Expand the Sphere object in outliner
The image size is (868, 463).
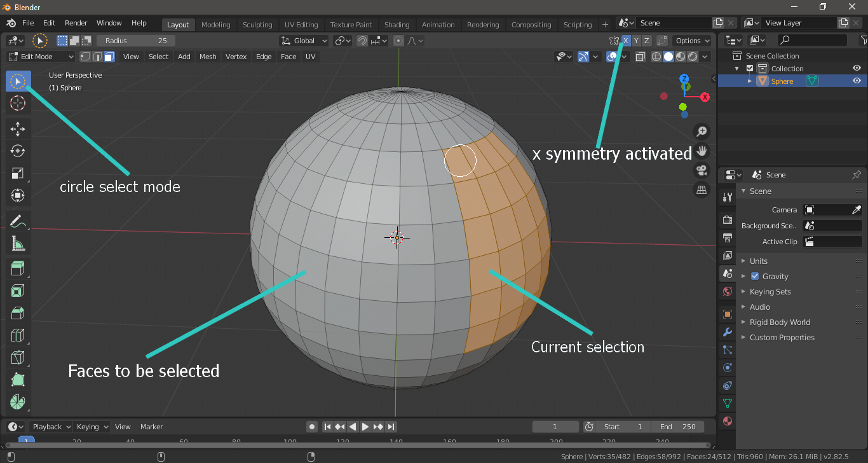pyautogui.click(x=750, y=81)
